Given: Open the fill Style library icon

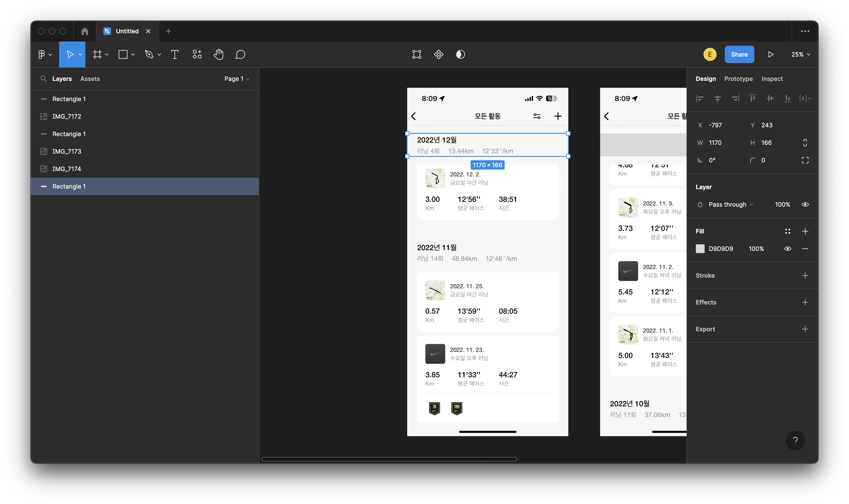Looking at the screenshot, I should (x=787, y=231).
